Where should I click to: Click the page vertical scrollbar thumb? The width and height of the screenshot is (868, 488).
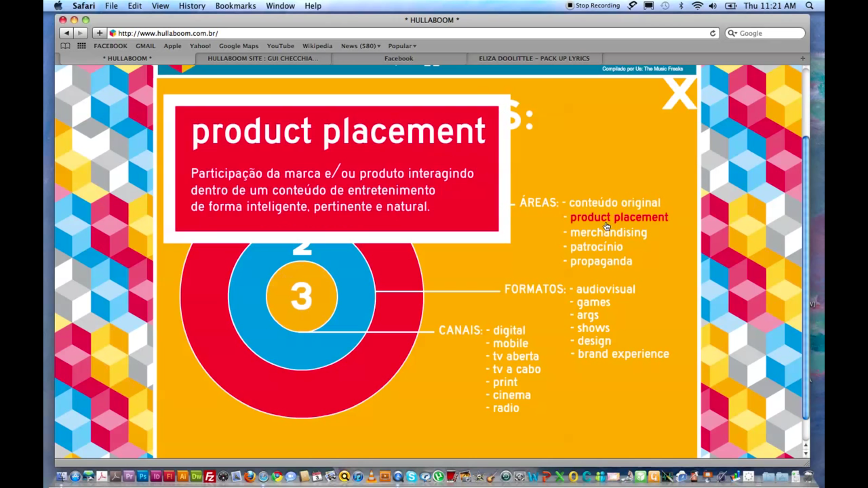[x=806, y=276]
